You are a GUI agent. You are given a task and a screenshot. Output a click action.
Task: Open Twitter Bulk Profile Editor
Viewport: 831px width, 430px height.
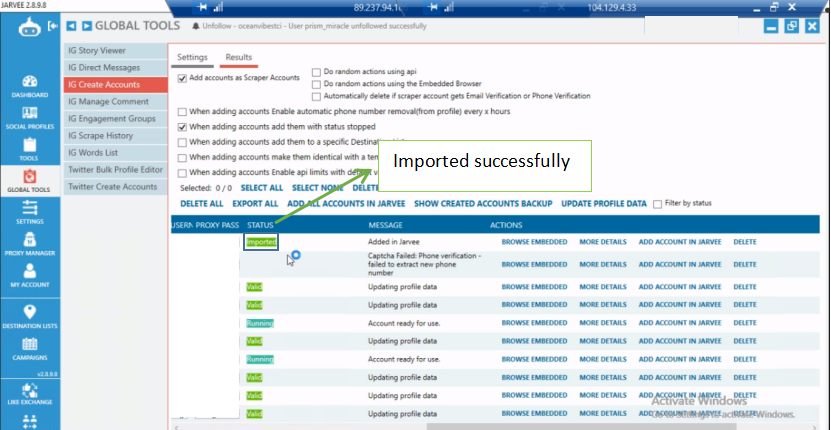pos(115,170)
